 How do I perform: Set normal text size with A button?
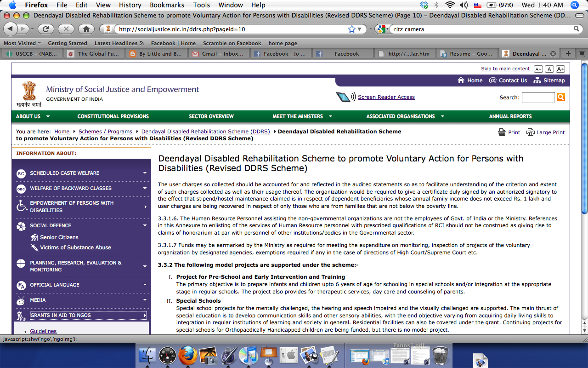point(549,69)
